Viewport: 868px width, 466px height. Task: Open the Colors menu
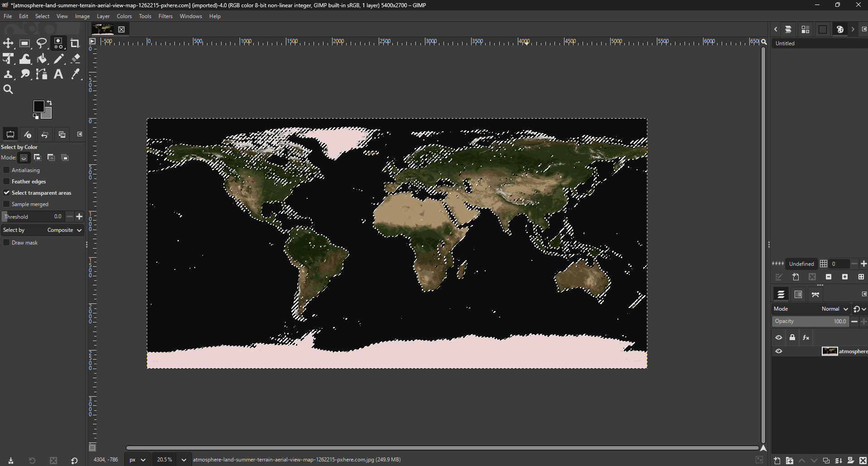tap(124, 16)
